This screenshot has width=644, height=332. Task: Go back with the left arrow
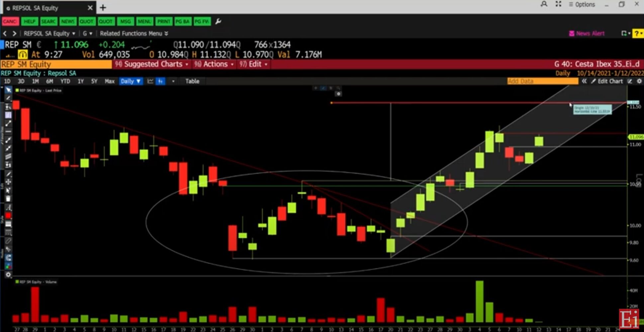coord(5,34)
